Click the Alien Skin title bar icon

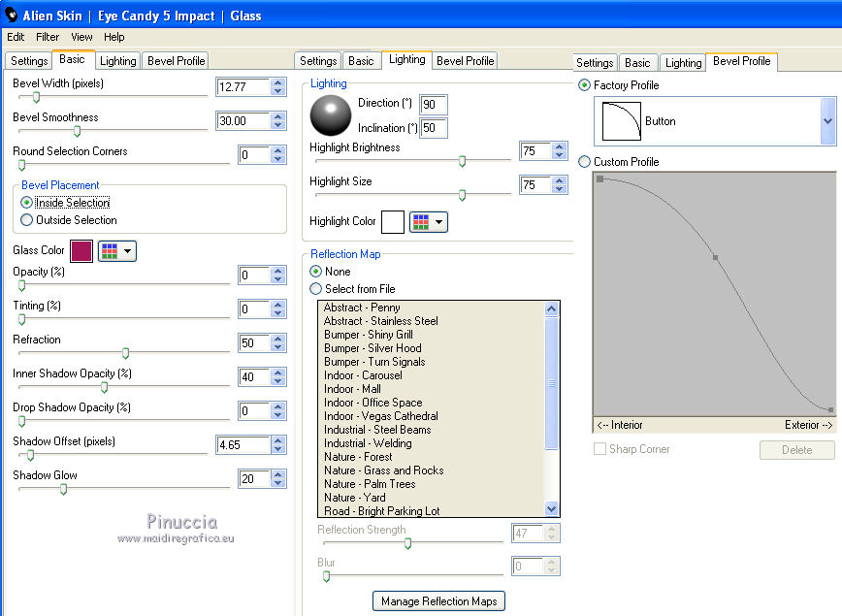click(12, 15)
